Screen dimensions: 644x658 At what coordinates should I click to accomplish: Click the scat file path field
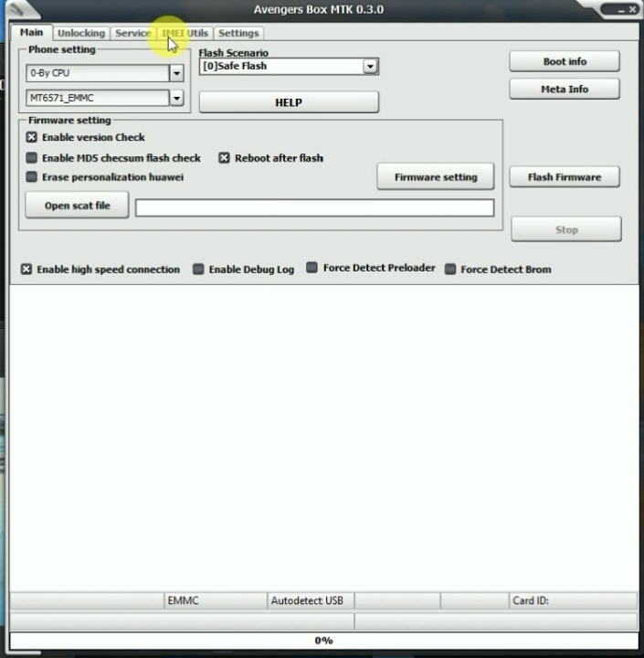click(x=314, y=208)
